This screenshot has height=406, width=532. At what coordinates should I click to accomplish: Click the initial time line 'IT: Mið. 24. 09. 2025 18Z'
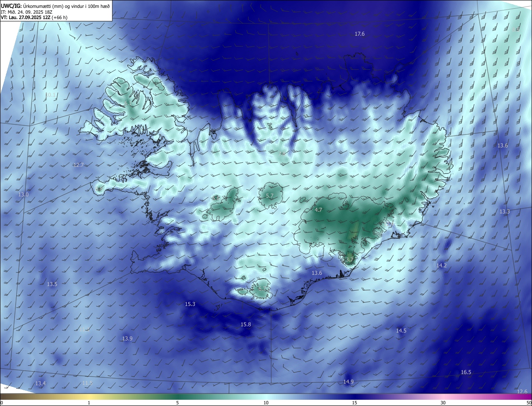pos(27,12)
